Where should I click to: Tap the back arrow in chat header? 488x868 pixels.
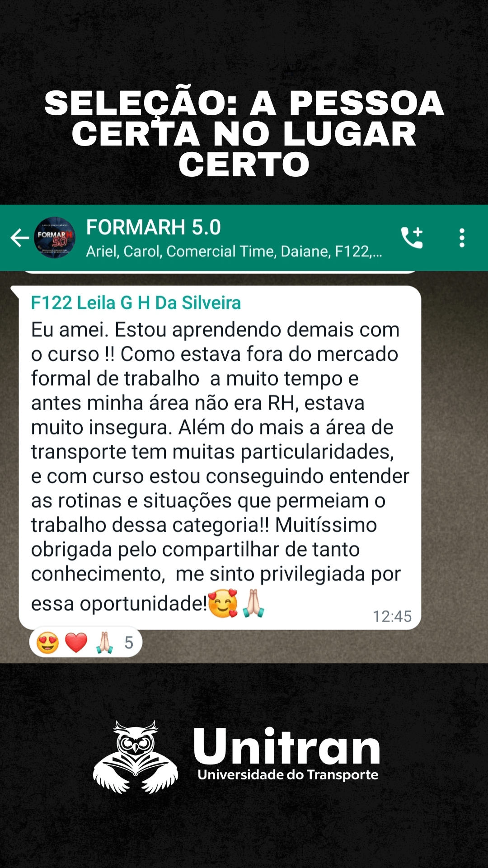tap(20, 238)
